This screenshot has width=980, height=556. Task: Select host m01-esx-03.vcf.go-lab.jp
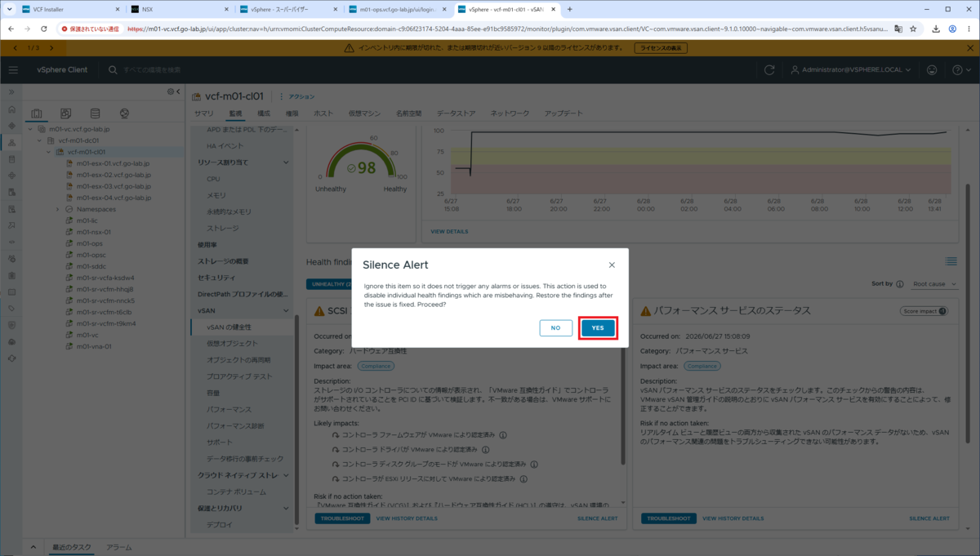point(113,186)
